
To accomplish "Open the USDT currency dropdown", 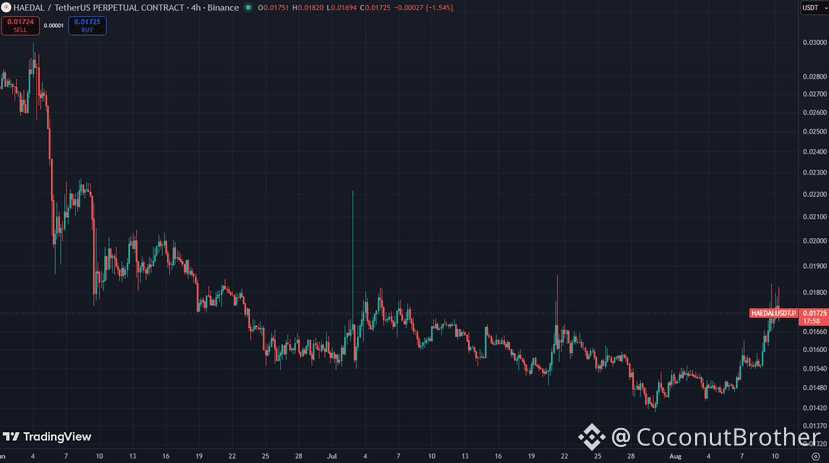I will 814,7.
